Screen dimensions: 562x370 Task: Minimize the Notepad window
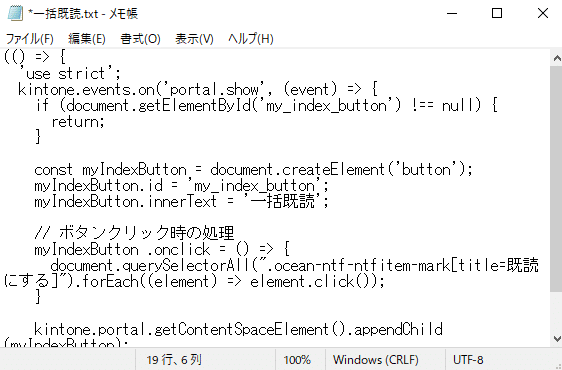coord(452,14)
